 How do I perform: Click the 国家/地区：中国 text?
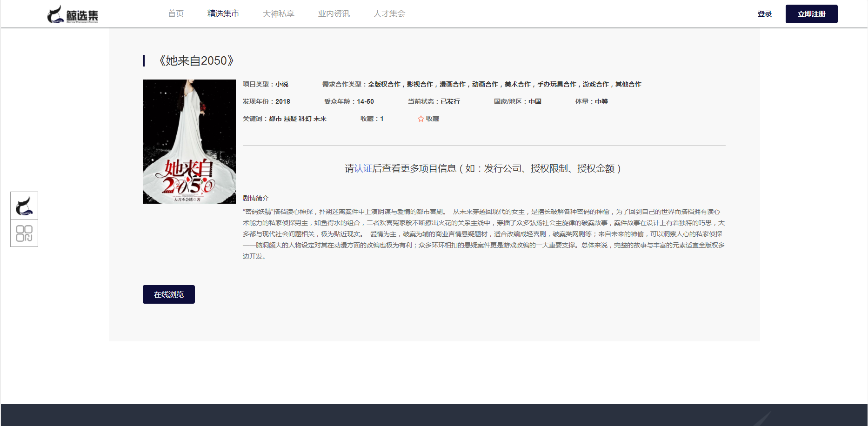(x=518, y=101)
